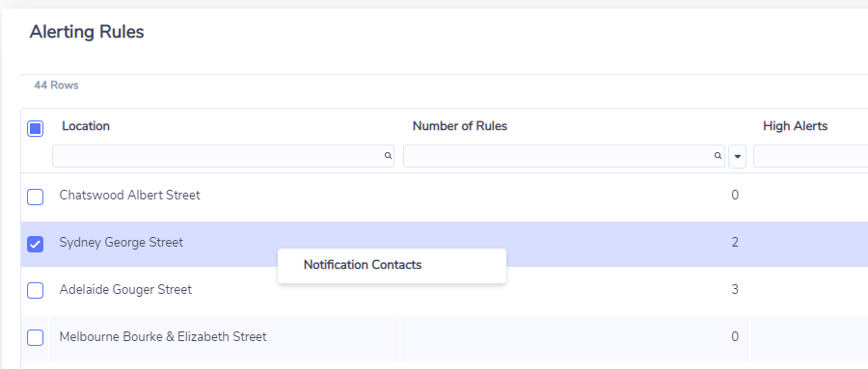The width and height of the screenshot is (868, 369).
Task: Sort by Number of Rules column header
Action: [x=460, y=126]
